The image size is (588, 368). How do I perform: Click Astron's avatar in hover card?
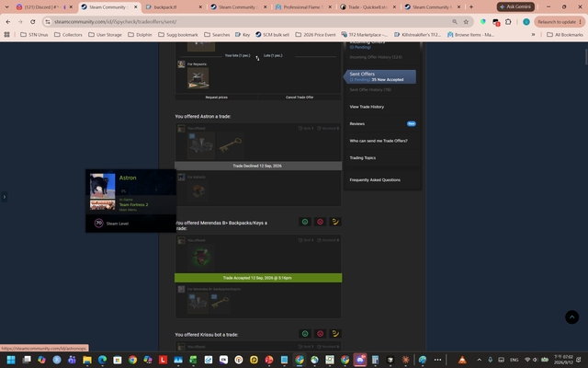coord(102,186)
